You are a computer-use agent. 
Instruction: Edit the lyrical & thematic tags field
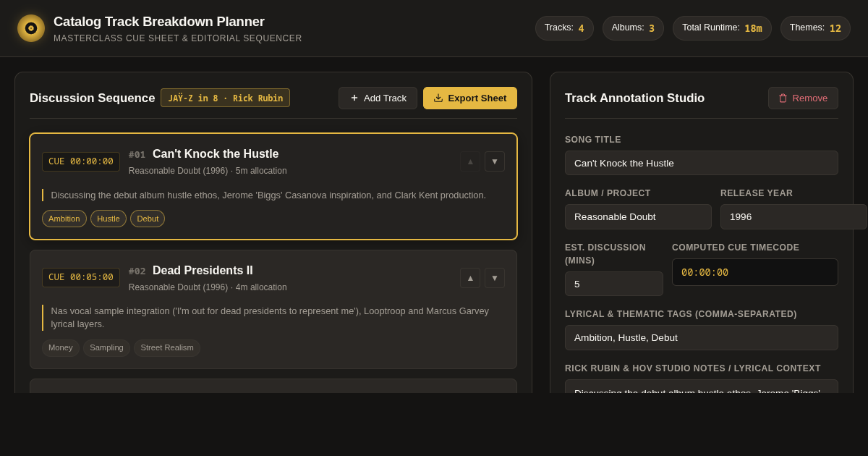(x=702, y=337)
